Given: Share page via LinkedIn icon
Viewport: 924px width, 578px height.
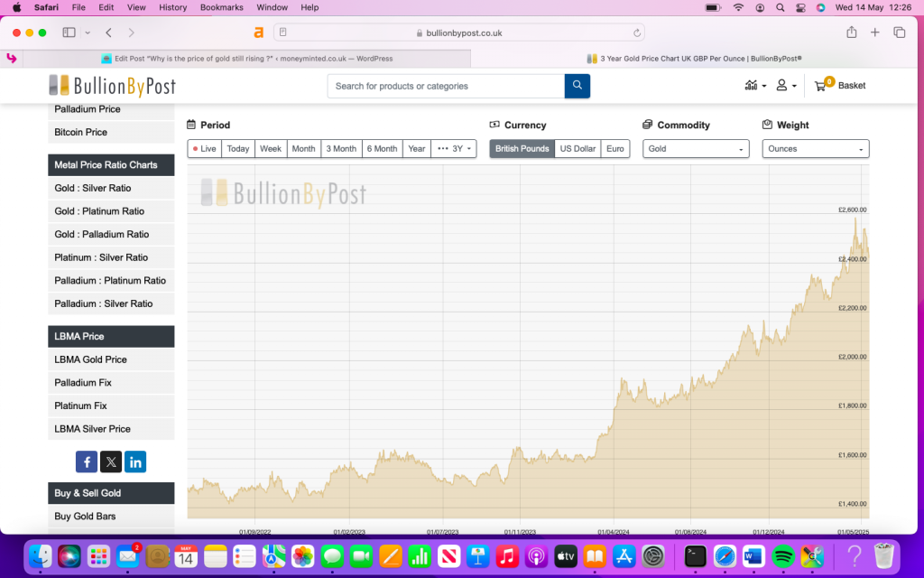Looking at the screenshot, I should pos(135,462).
